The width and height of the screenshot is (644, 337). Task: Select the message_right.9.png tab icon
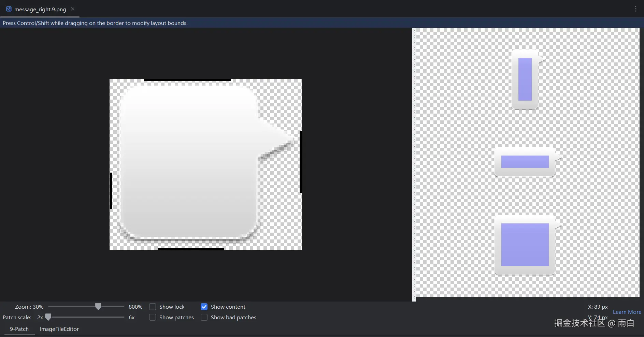click(8, 9)
